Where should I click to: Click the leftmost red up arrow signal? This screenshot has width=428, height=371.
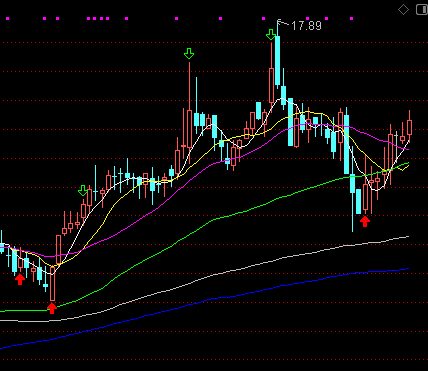pyautogui.click(x=20, y=279)
